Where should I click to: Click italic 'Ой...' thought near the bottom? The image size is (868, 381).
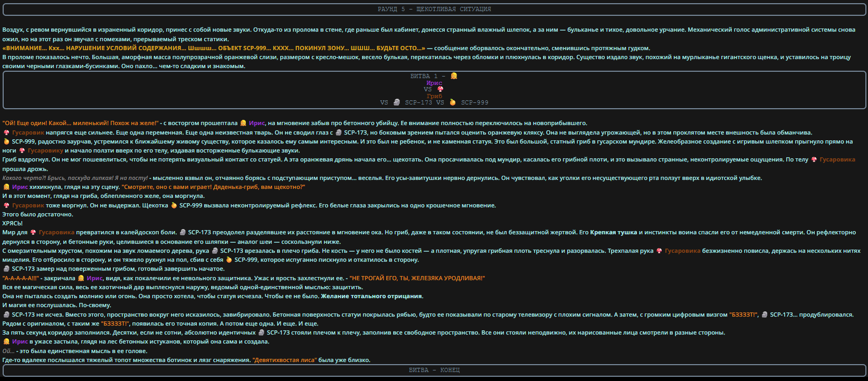8,351
